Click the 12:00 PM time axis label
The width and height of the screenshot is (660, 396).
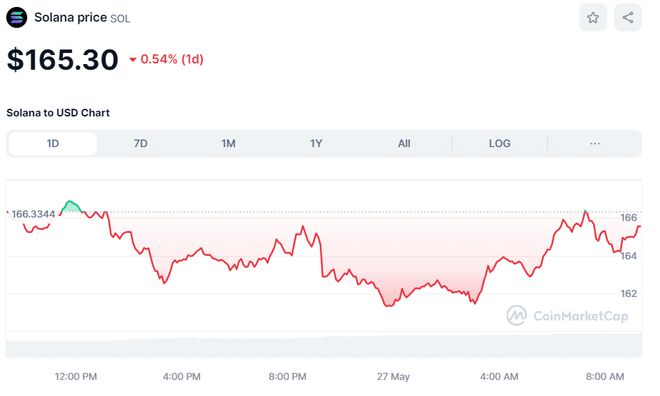tap(76, 377)
